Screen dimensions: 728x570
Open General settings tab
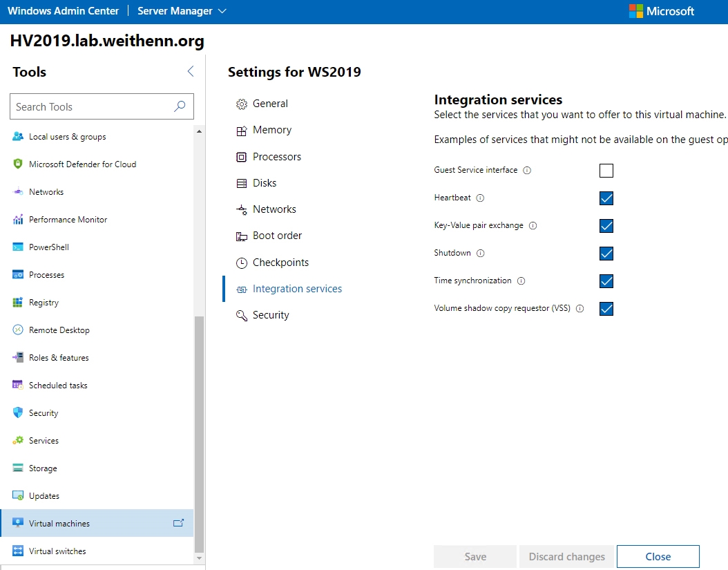coord(262,104)
